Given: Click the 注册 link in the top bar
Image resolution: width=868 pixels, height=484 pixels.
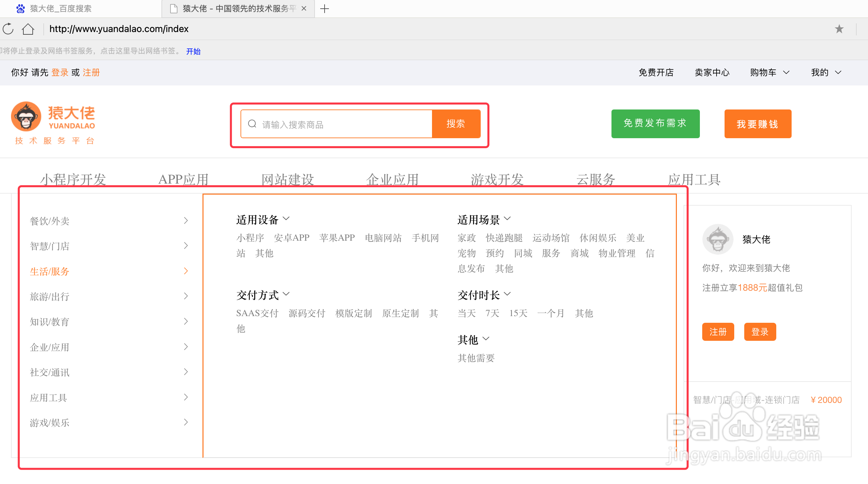Looking at the screenshot, I should click(91, 72).
